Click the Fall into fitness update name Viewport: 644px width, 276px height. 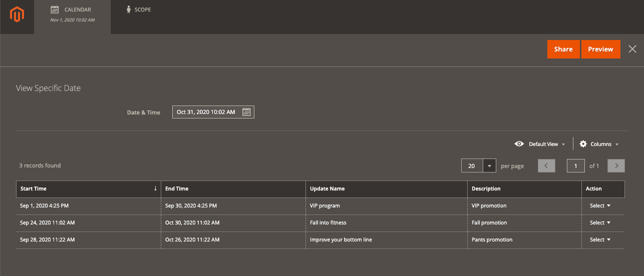[x=328, y=222]
